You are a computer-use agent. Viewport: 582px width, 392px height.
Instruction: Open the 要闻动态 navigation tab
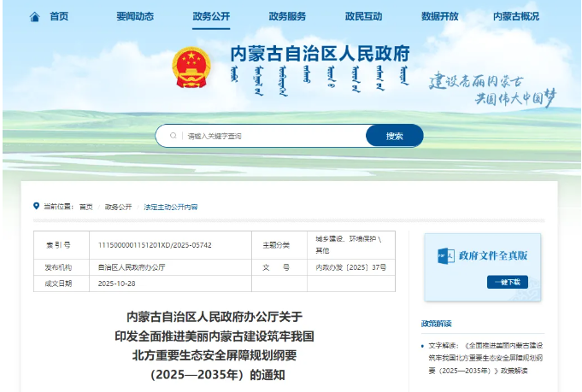point(135,16)
